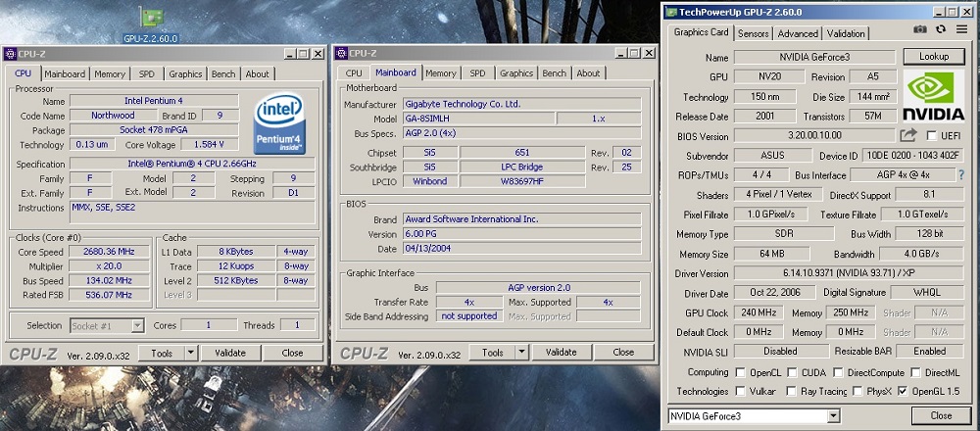Click the Close button in GPU-Z

(941, 415)
